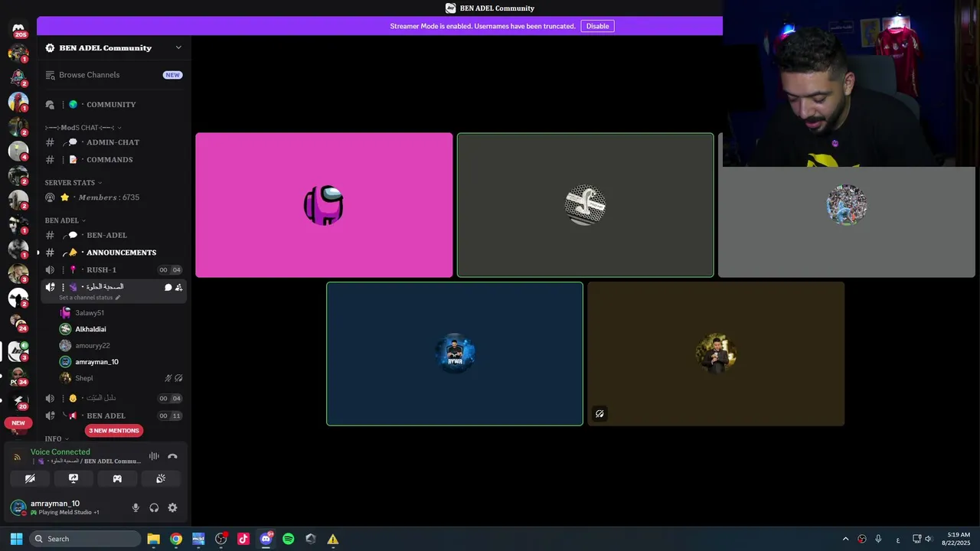Image resolution: width=980 pixels, height=551 pixels.
Task: Open User Settings gear icon
Action: (x=172, y=507)
